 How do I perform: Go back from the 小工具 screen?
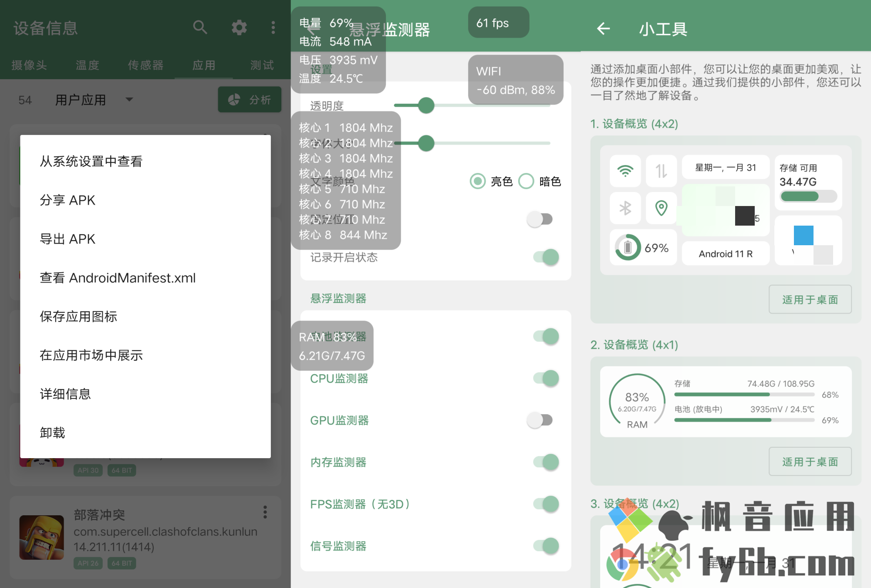click(603, 29)
